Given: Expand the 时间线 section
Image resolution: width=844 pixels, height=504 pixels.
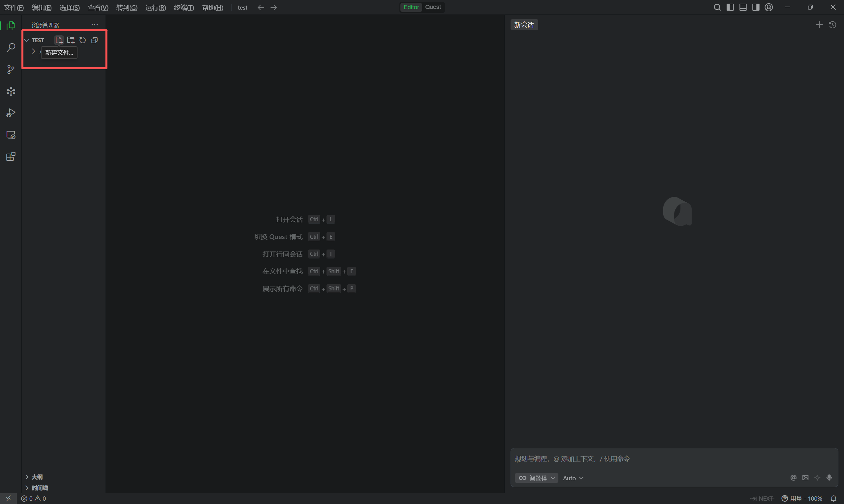Looking at the screenshot, I should pos(40,488).
